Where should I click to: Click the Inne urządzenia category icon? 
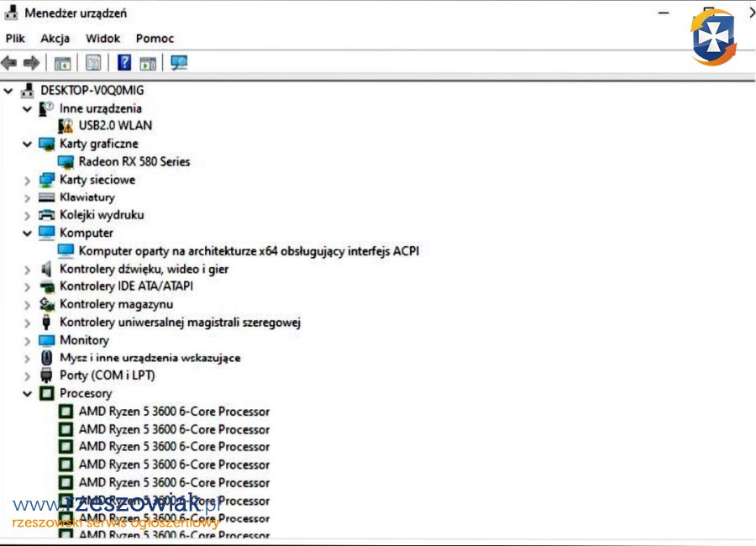[x=46, y=108]
